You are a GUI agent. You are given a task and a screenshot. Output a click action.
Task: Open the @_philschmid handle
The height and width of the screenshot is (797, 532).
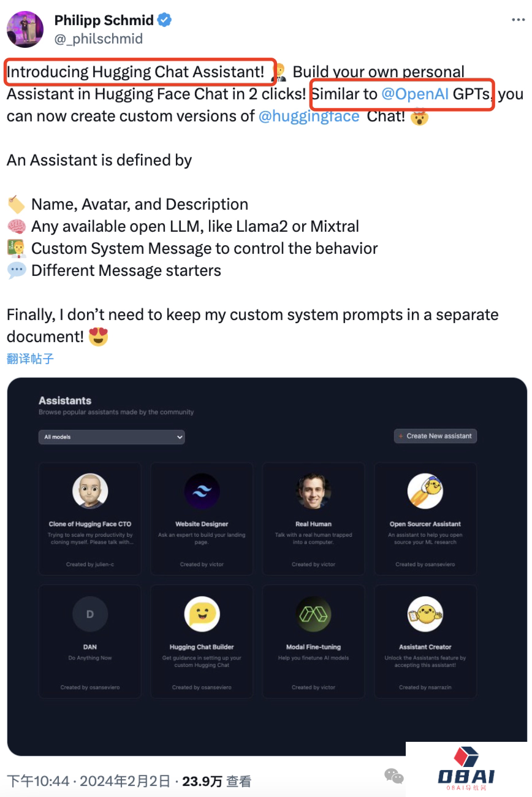click(99, 39)
